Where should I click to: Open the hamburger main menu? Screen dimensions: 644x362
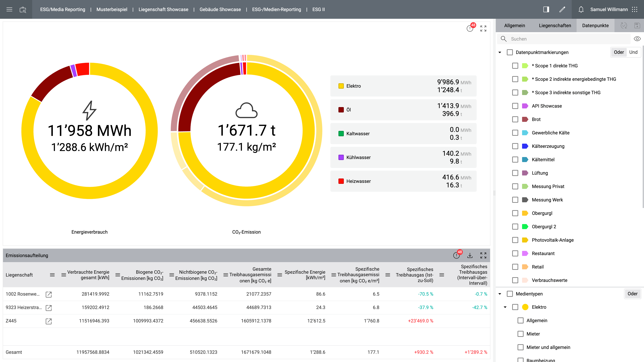[x=9, y=10]
